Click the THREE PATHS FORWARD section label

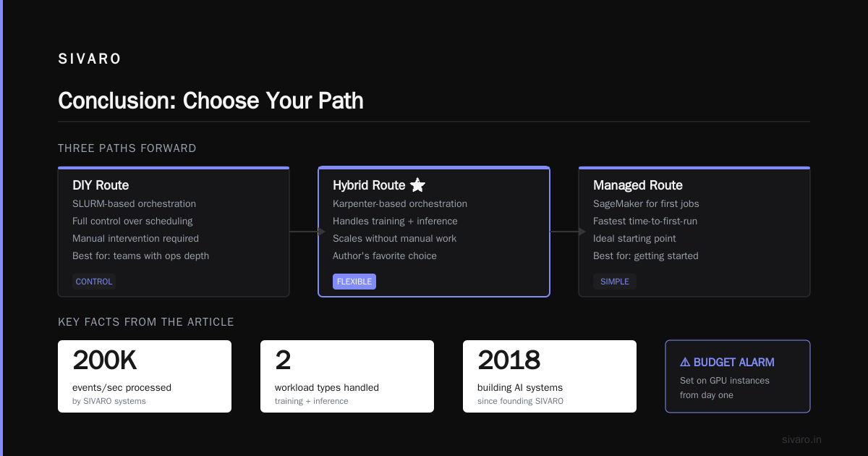point(127,148)
